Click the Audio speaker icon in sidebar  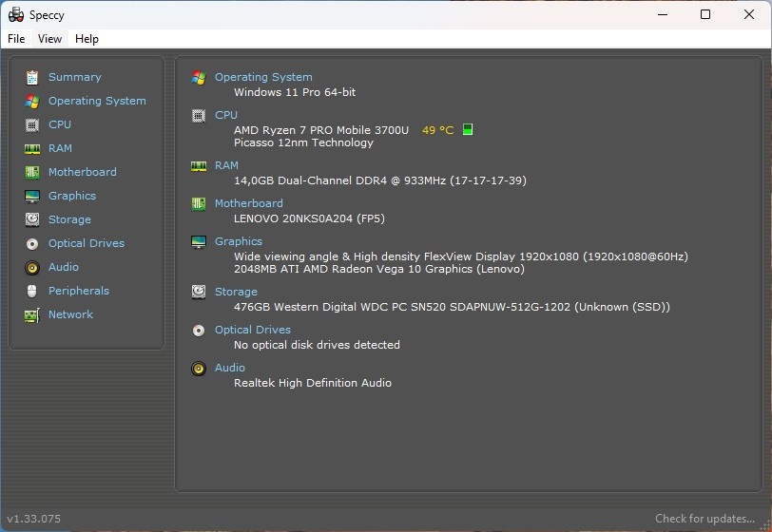(32, 267)
